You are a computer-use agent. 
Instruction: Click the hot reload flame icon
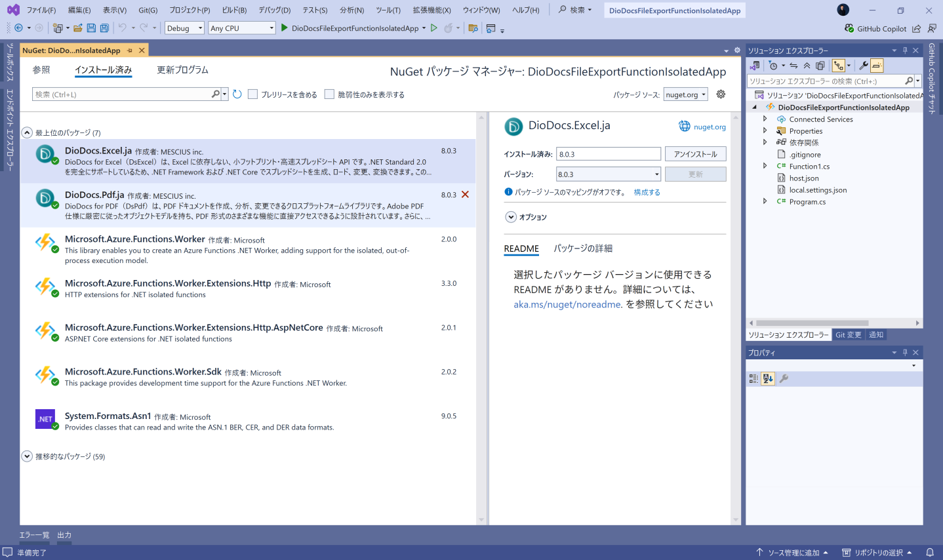(448, 28)
